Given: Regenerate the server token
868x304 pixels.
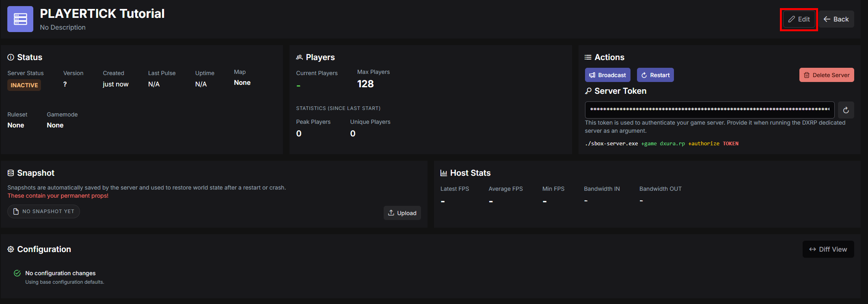Looking at the screenshot, I should (846, 110).
